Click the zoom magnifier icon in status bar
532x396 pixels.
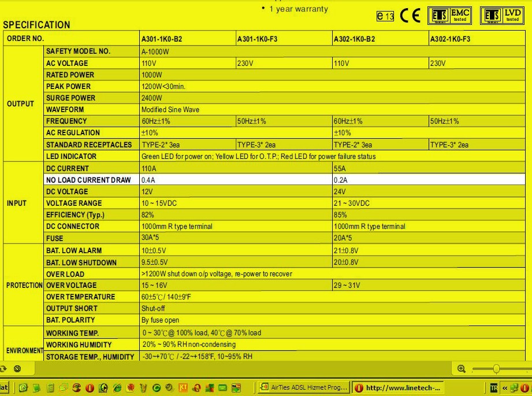[x=462, y=369]
